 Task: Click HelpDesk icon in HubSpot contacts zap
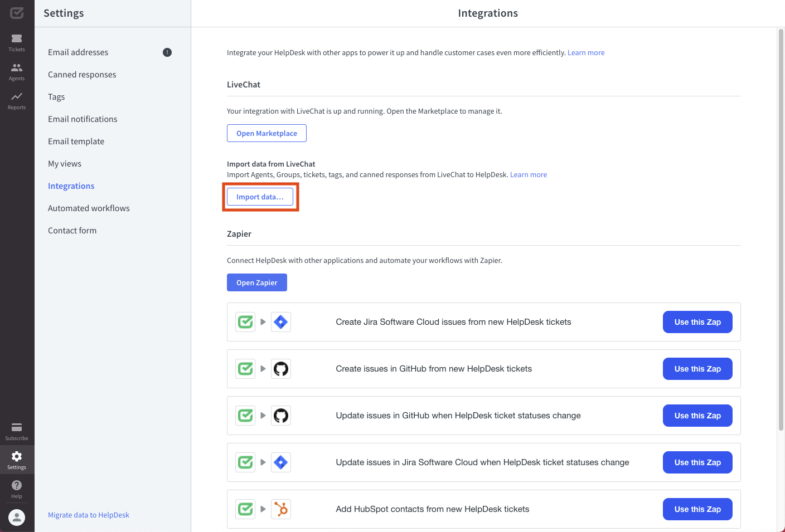coord(245,509)
